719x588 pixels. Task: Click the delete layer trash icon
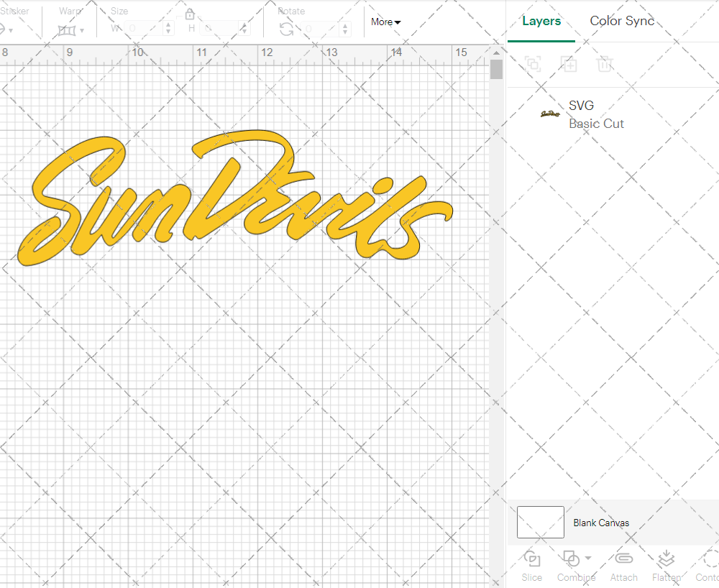605,64
